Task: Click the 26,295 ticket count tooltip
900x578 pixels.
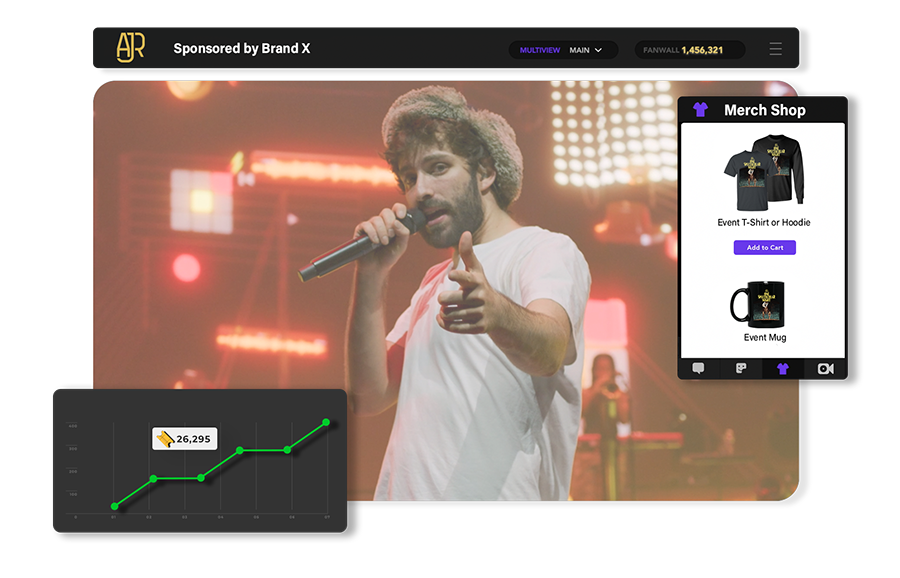Action: pyautogui.click(x=185, y=439)
